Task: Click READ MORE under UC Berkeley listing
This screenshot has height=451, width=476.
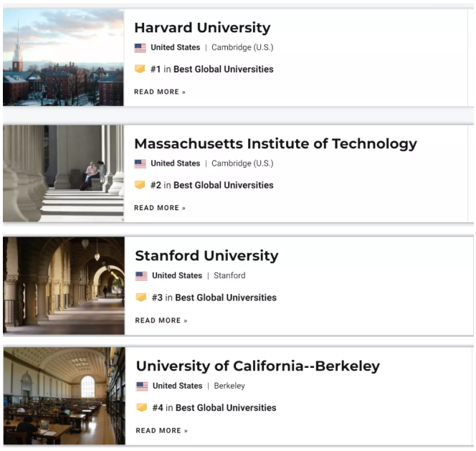Action: pyautogui.click(x=162, y=431)
